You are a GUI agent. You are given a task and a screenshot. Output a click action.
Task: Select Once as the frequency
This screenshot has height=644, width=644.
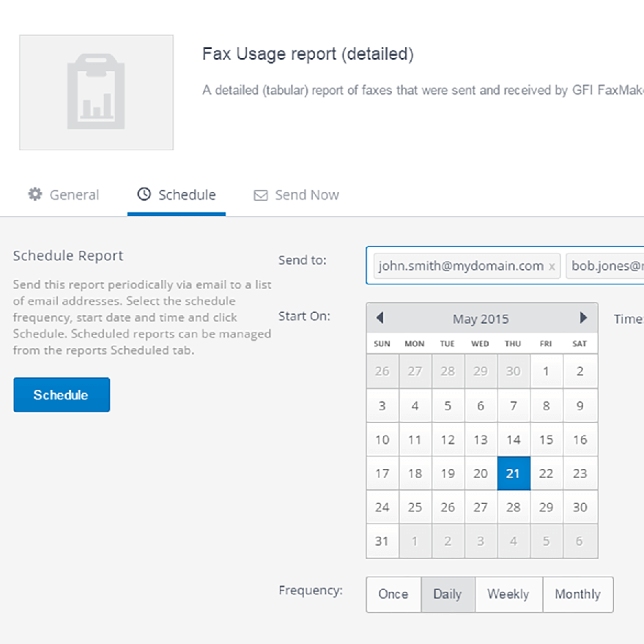pyautogui.click(x=393, y=594)
